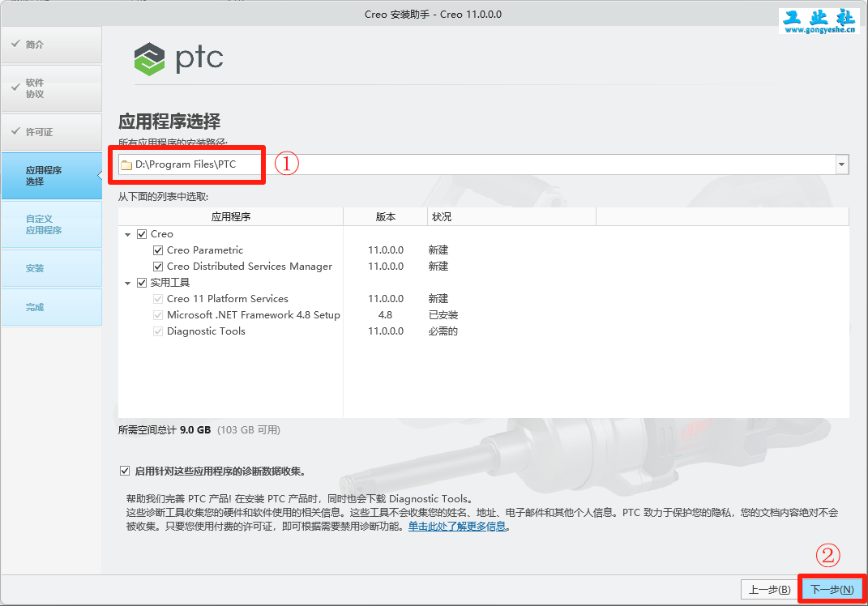
Task: Click the 应用程序 column header
Action: point(230,216)
